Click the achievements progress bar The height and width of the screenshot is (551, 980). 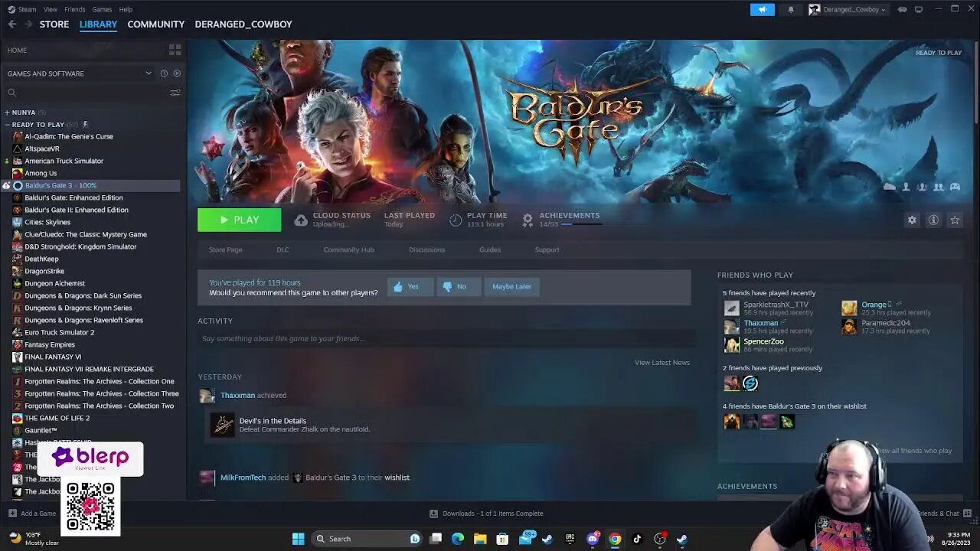(x=582, y=225)
